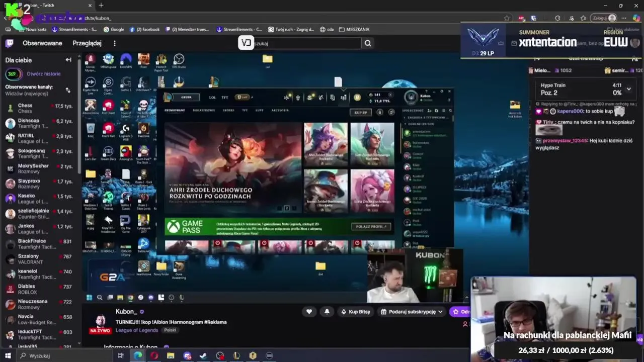Open Ahri Źródeł Duchowego Rozkwitu skin card
Viewport: 644px width, 362px height.
326,144
